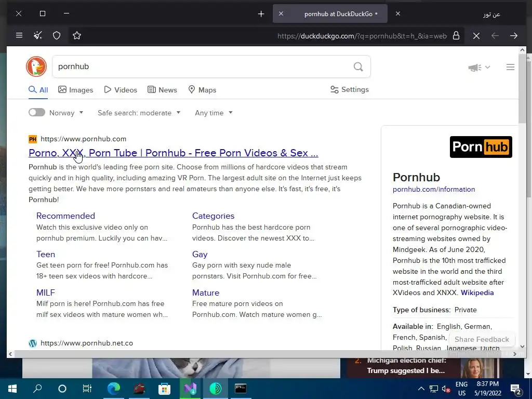Switch to the Maps tab
Viewport: 532px width, 399px height.
202,90
